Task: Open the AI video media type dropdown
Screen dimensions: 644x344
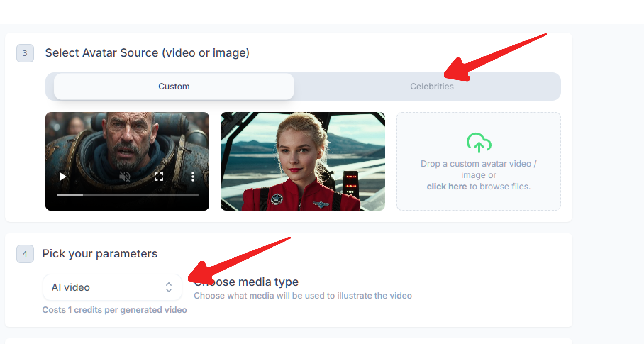Action: [x=112, y=288]
